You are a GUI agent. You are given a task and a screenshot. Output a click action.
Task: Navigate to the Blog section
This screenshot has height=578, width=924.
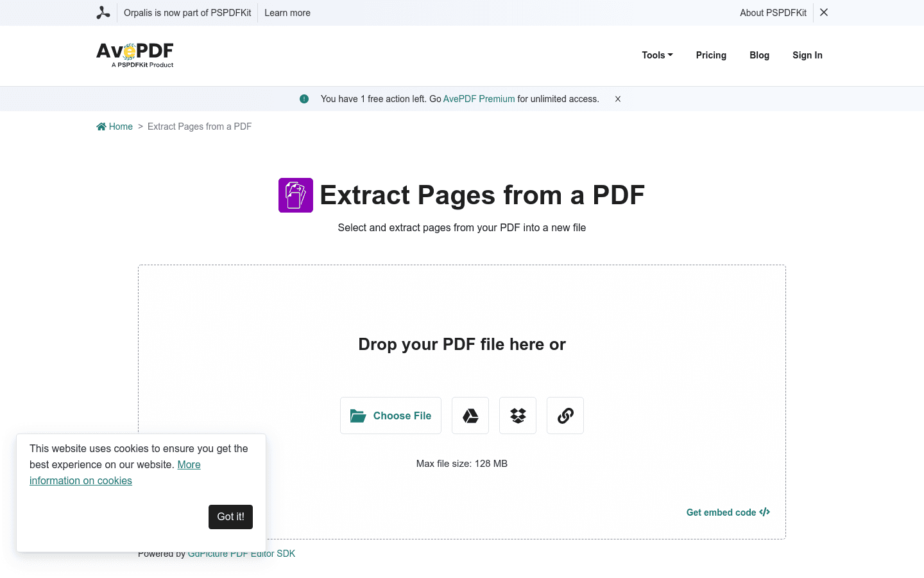[759, 55]
